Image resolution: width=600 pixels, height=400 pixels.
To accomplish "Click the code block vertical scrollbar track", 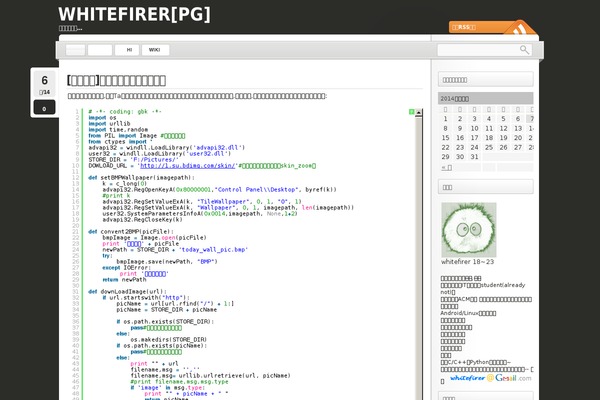I will (x=419, y=256).
